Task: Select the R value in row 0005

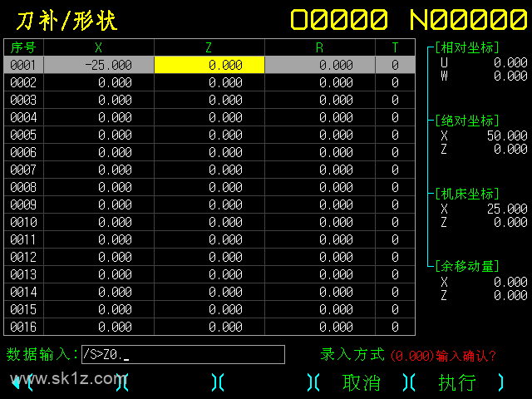Action: pos(320,135)
